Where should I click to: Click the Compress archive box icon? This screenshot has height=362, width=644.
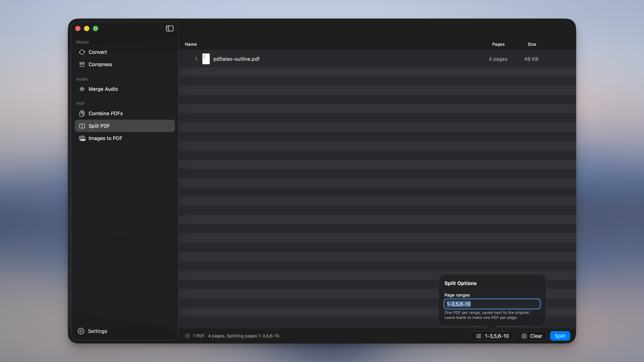coord(82,64)
